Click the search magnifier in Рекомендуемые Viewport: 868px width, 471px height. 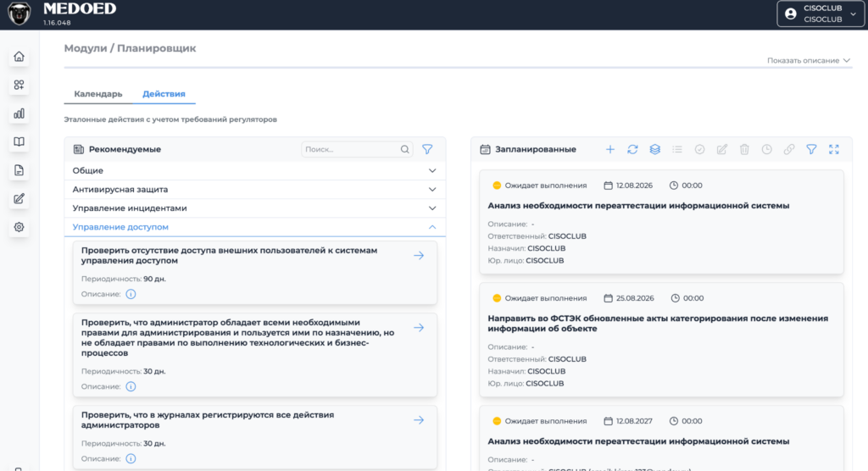(404, 149)
